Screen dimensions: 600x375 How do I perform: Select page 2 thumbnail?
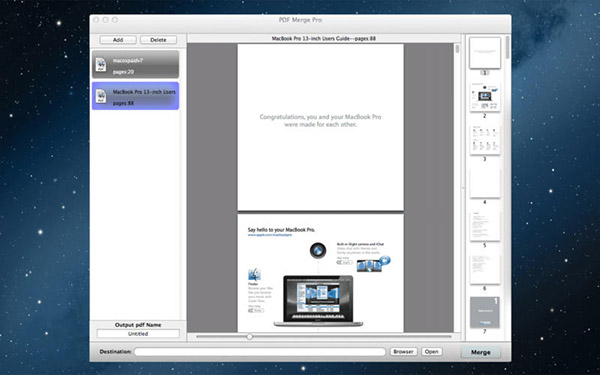pyautogui.click(x=485, y=96)
